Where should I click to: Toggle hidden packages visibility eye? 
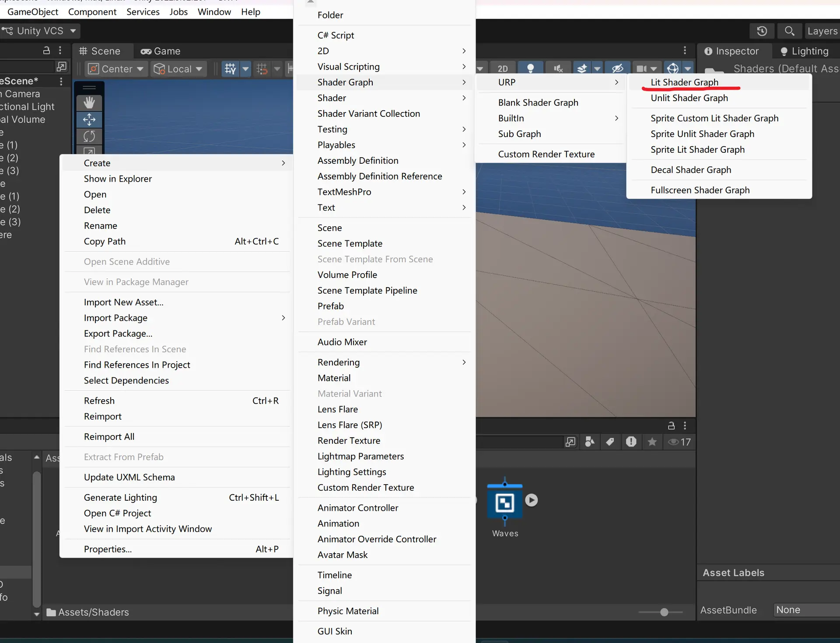[x=679, y=442]
